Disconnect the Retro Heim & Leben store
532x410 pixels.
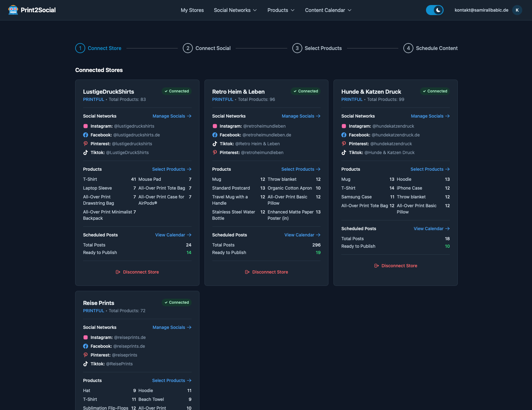pyautogui.click(x=266, y=272)
